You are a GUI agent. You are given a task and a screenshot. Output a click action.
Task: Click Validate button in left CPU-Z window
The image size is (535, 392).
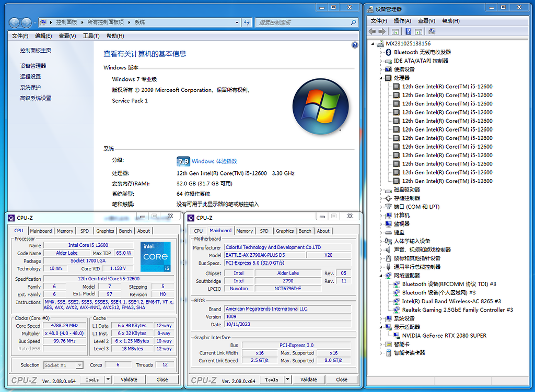[x=129, y=379]
